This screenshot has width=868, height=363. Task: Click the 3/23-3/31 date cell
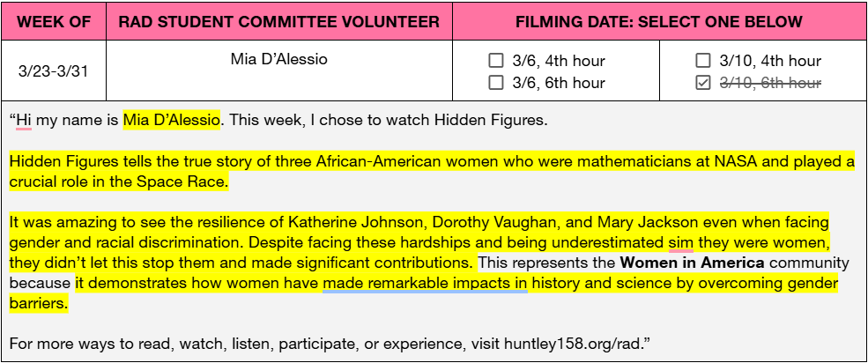54,71
